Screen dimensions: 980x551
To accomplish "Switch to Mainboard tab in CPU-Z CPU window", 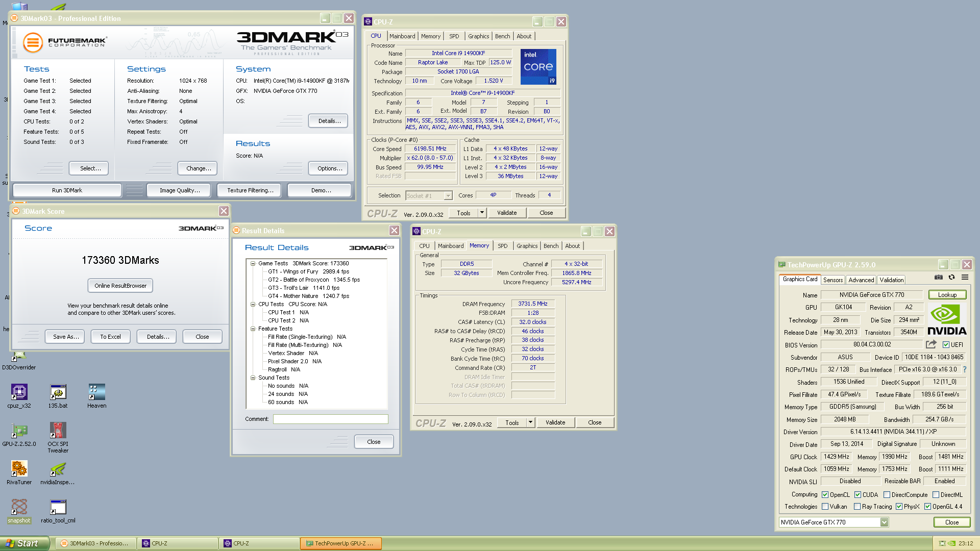I will [x=402, y=36].
